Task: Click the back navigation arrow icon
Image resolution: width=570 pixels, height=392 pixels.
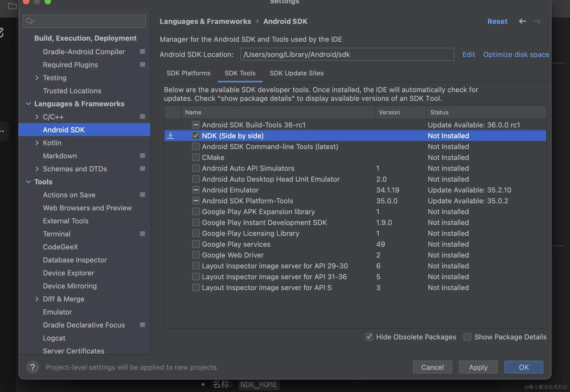Action: point(522,21)
